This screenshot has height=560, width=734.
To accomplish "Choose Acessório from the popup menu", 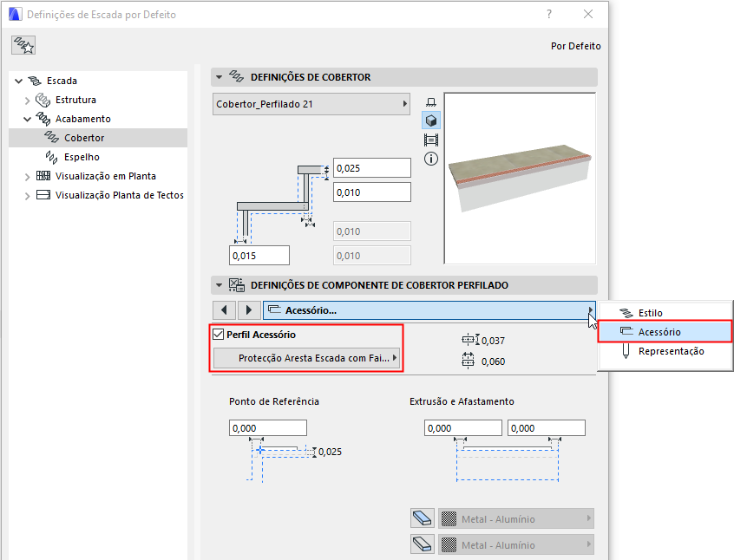I will pyautogui.click(x=665, y=332).
